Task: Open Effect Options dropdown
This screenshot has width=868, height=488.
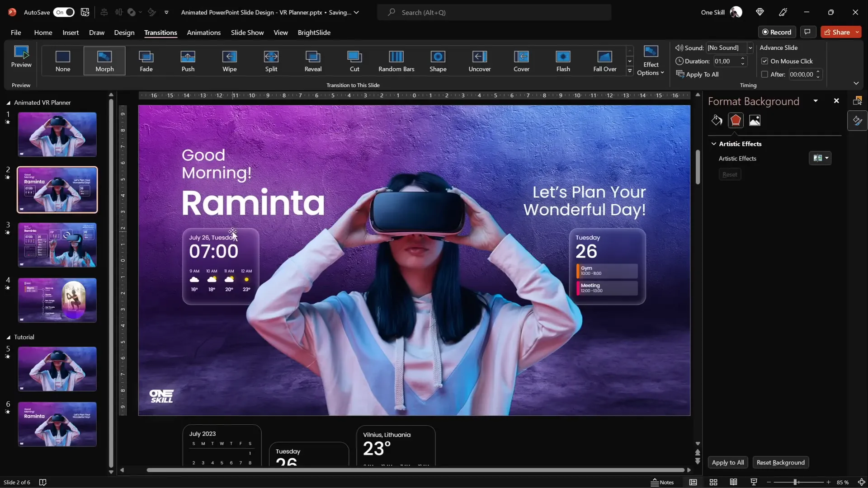Action: (651, 61)
